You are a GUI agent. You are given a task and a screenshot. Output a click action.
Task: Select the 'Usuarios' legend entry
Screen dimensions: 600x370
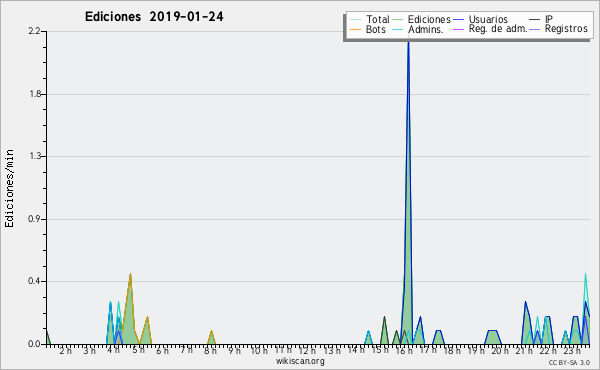[481, 19]
